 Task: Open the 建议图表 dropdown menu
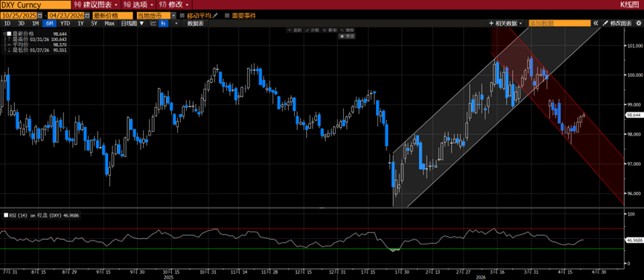pos(97,5)
